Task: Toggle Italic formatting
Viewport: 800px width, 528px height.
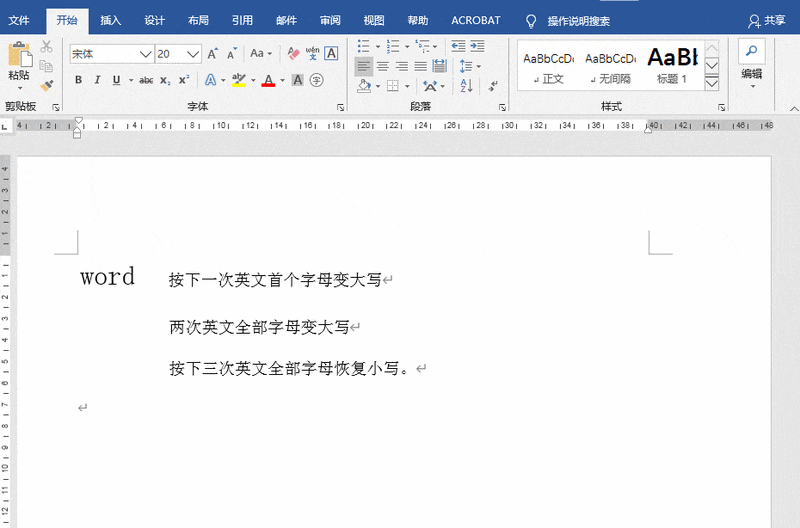Action: (98, 80)
